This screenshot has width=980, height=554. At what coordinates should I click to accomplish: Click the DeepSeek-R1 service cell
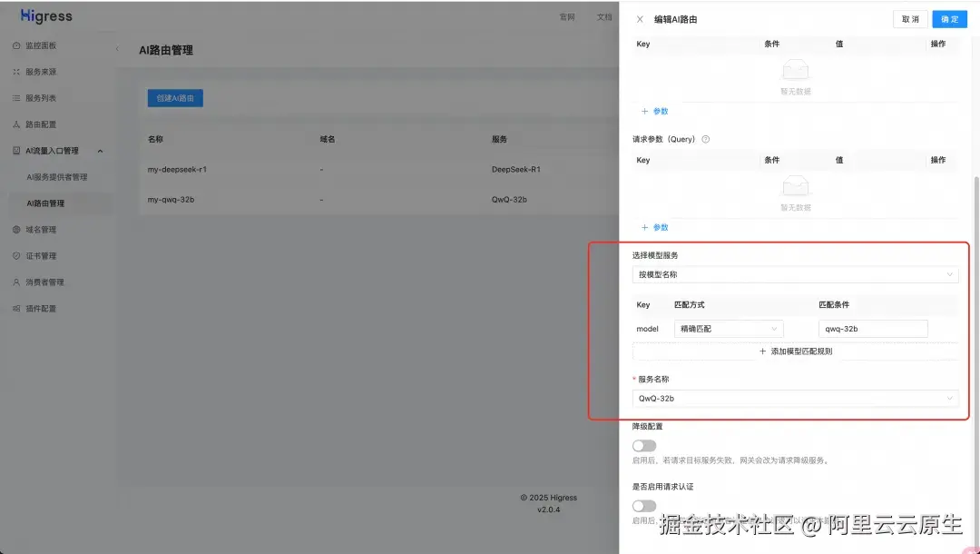tap(515, 170)
